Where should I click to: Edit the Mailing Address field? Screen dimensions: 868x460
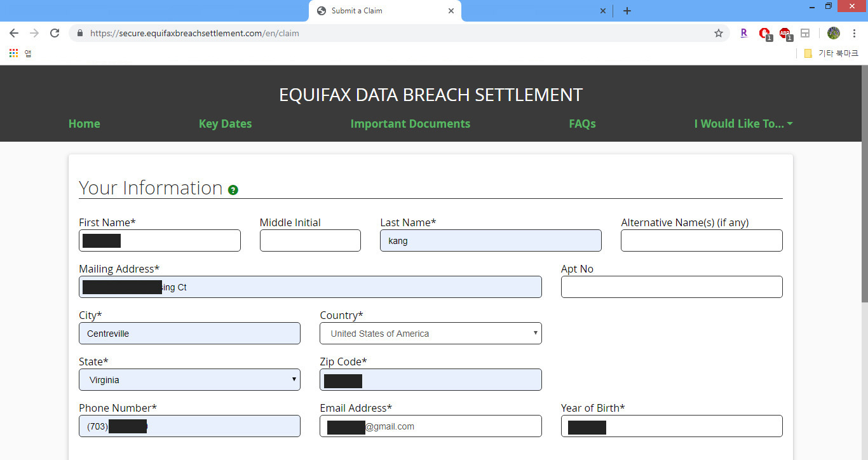(x=310, y=287)
